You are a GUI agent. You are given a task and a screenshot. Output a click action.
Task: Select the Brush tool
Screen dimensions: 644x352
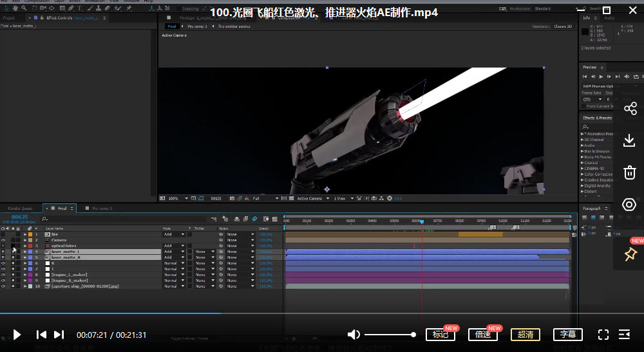90,8
